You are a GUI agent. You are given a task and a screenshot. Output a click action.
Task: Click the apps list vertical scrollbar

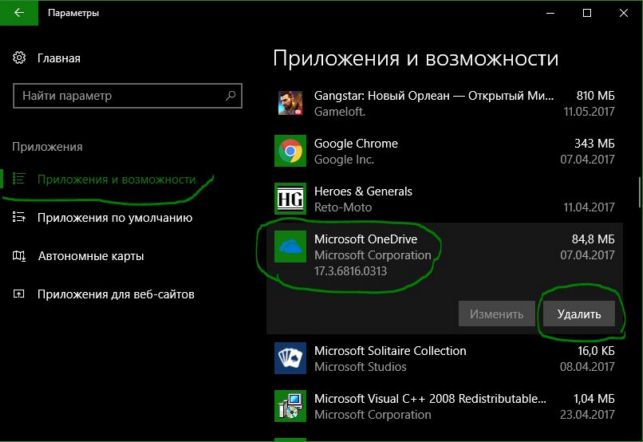640,193
